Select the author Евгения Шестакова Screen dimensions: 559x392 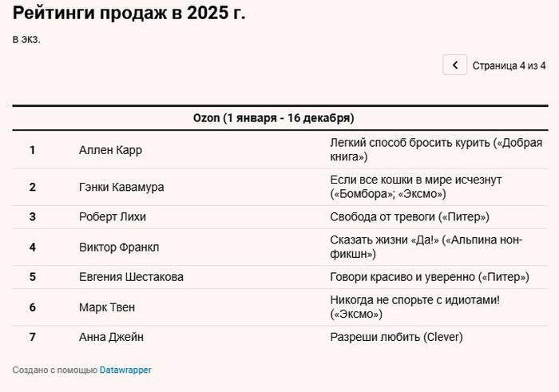tap(131, 277)
